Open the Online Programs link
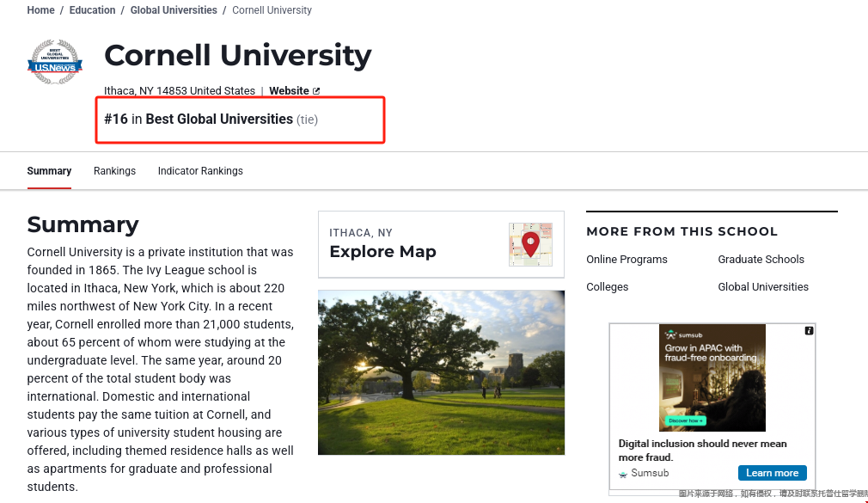The image size is (868, 503). (627, 260)
